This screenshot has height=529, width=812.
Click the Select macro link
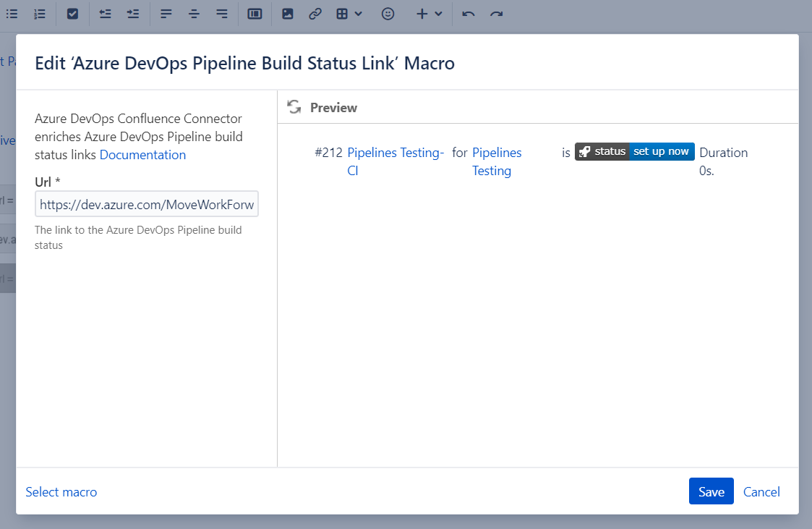[x=61, y=492]
